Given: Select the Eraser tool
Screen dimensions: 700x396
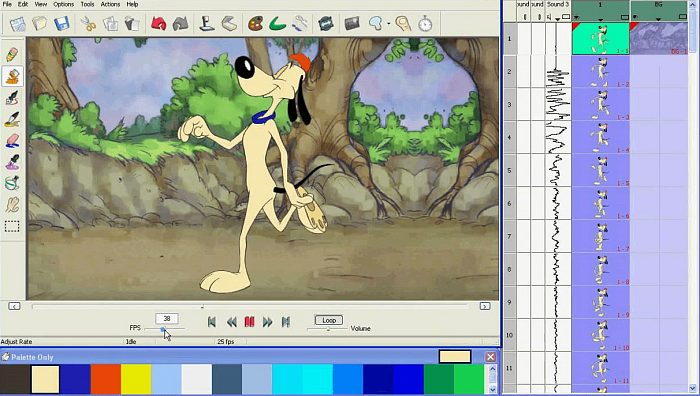Looking at the screenshot, I should tap(12, 141).
